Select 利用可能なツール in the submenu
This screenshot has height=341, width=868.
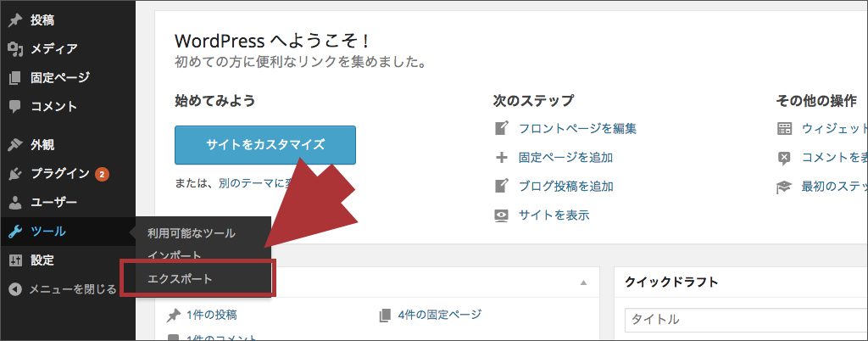pos(191,233)
